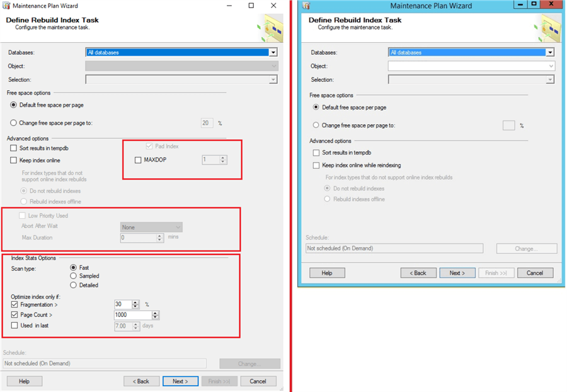Screen dimensions: 567x392
Task: Click the Low Priority Used checkbox
Action: pos(22,216)
